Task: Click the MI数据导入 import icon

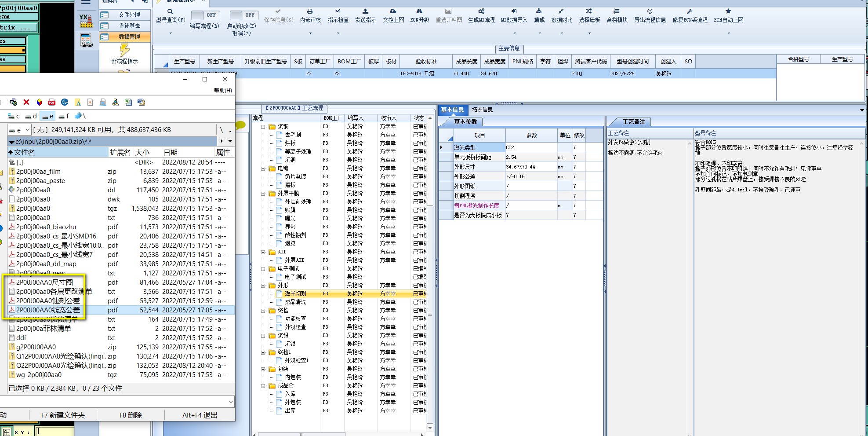Action: point(514,11)
